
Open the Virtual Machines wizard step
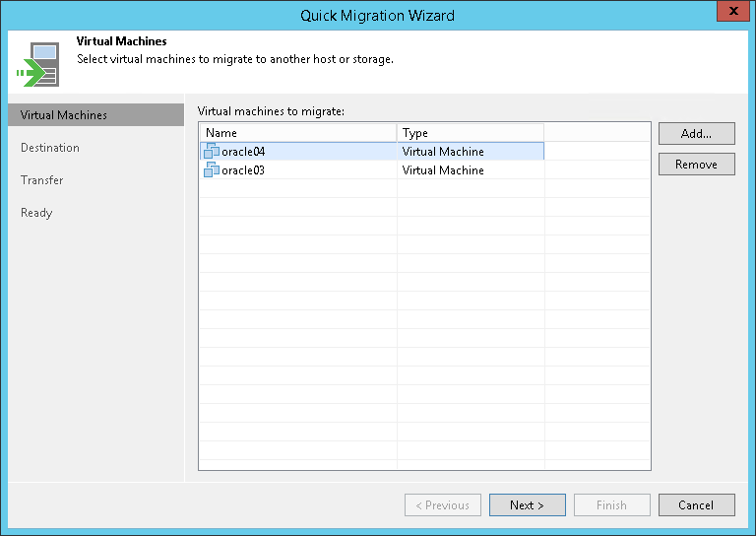(95, 115)
